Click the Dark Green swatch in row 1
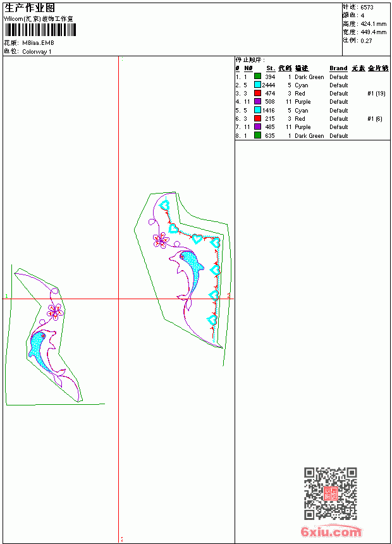This screenshot has height=544, width=392. tap(257, 77)
